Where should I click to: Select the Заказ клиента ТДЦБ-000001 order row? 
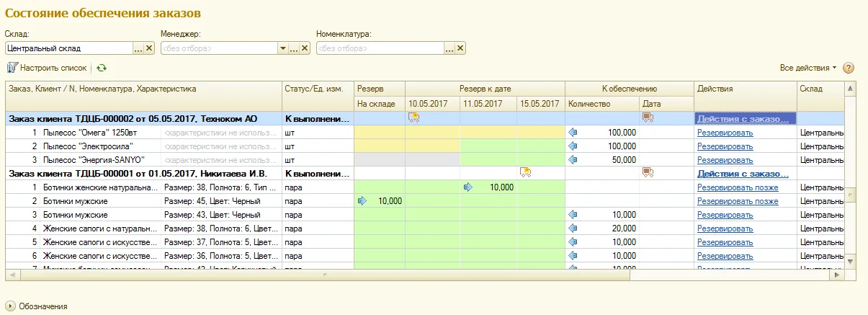click(425, 174)
